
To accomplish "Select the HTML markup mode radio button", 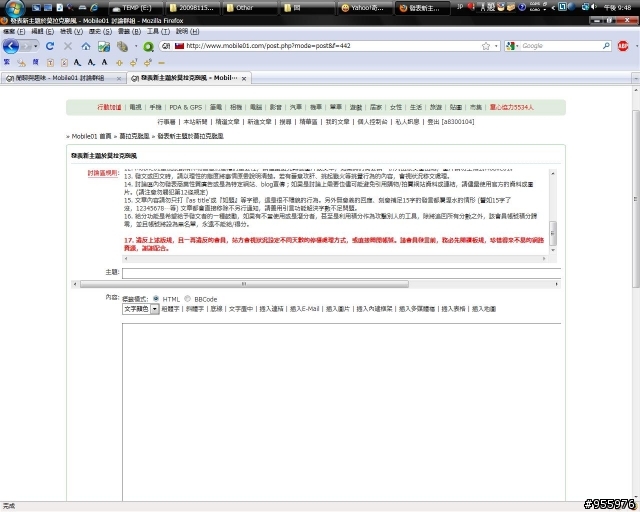I will point(156,299).
